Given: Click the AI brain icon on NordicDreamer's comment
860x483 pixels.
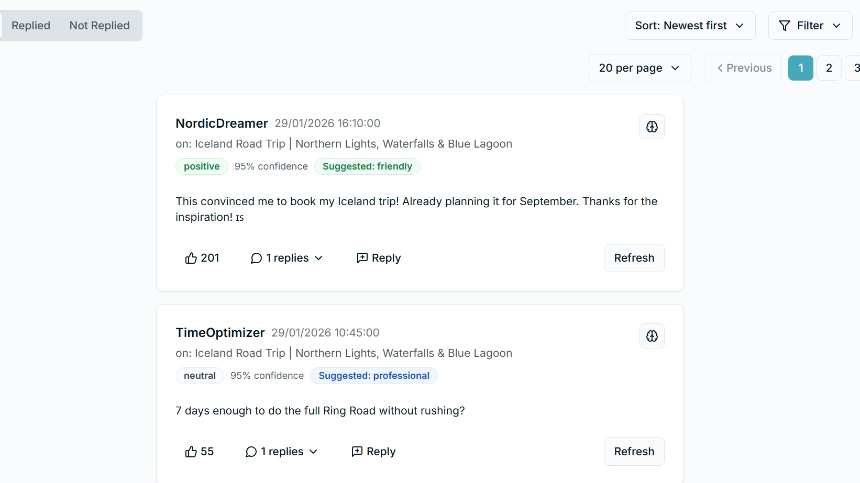Looking at the screenshot, I should click(652, 127).
